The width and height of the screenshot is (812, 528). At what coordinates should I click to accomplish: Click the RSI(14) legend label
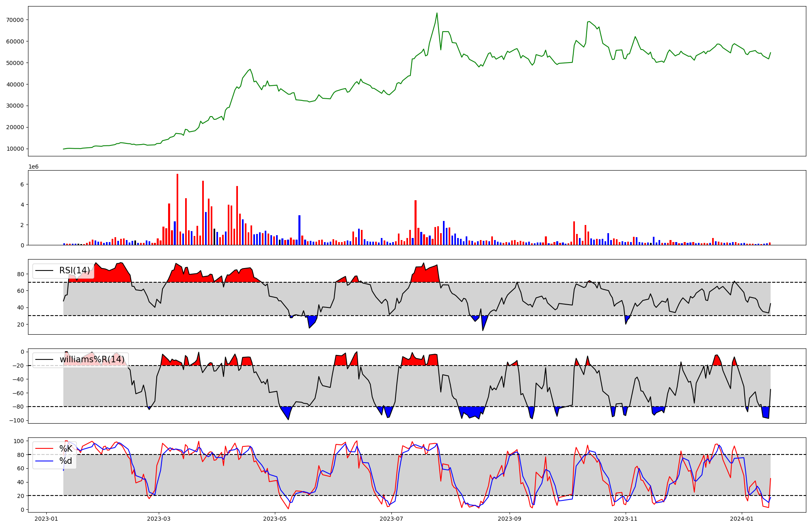pyautogui.click(x=75, y=270)
